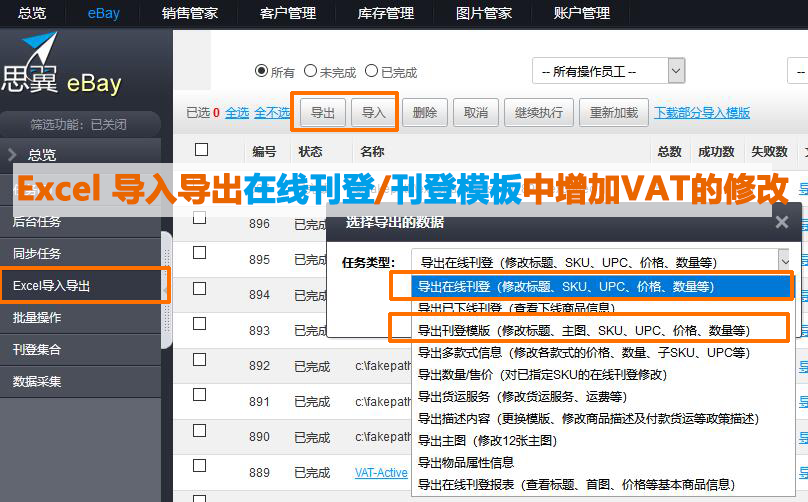Choose 导出描述内容 option
808x502 pixels.
pyautogui.click(x=601, y=419)
